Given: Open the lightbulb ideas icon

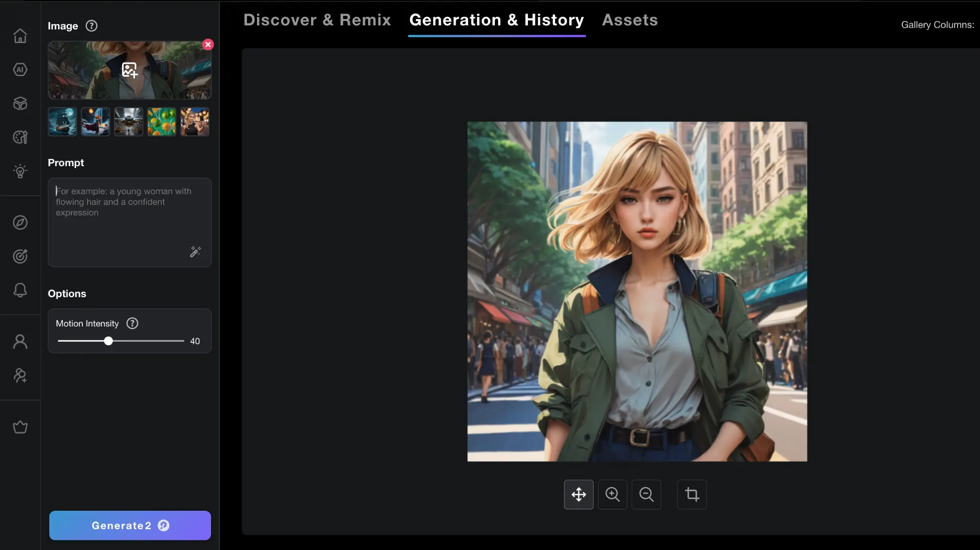Looking at the screenshot, I should coord(20,171).
